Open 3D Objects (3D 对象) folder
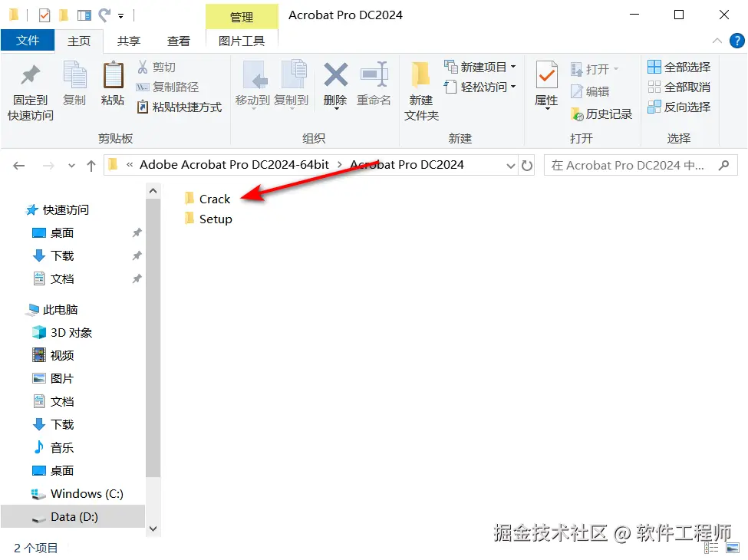Image resolution: width=748 pixels, height=560 pixels. click(x=61, y=332)
